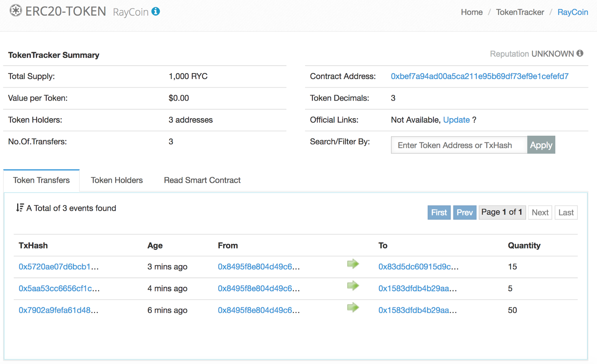Click the Reputation UNKNOWN info icon
This screenshot has height=364, width=597.
pyautogui.click(x=580, y=53)
